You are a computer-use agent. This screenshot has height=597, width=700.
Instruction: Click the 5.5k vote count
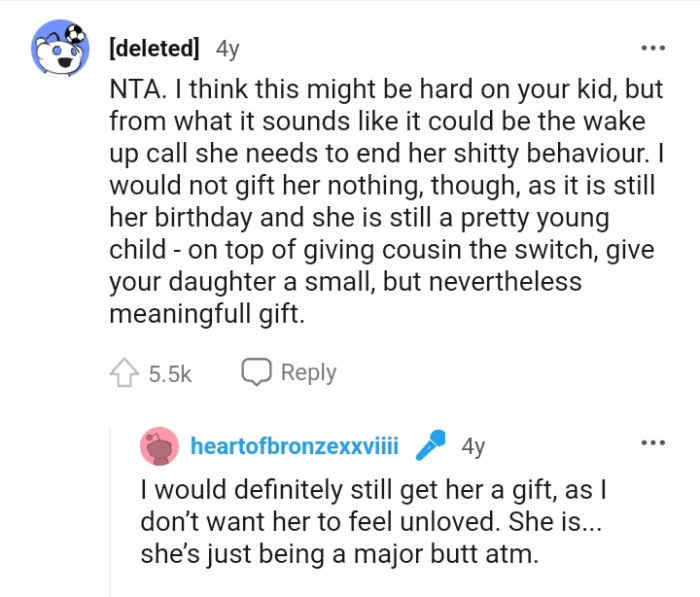[169, 373]
